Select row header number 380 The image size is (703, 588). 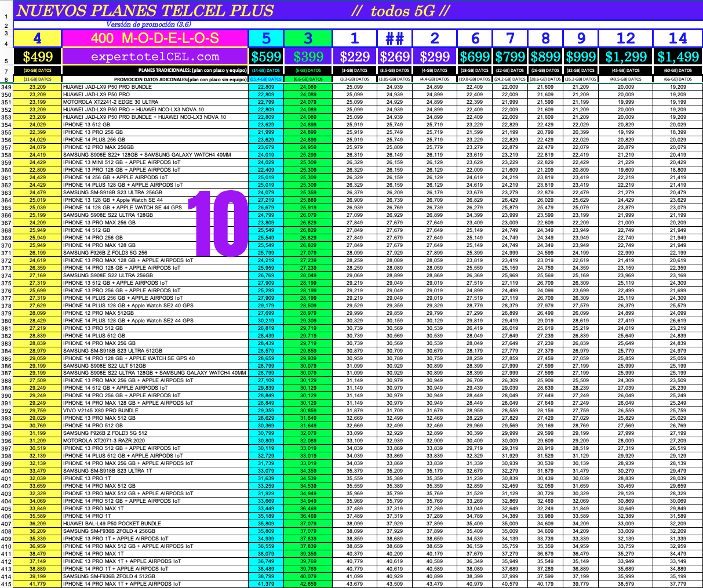pyautogui.click(x=6, y=321)
